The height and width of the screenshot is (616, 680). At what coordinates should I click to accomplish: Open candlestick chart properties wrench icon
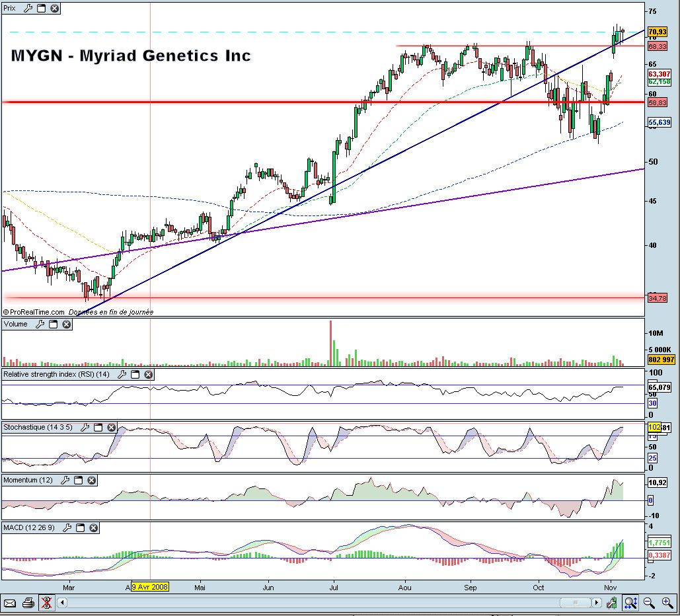(x=612, y=603)
